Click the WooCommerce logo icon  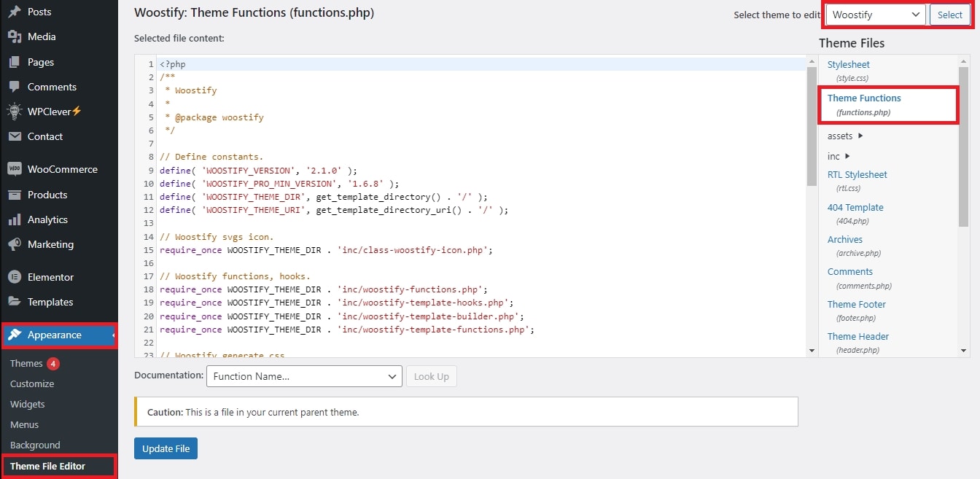tap(14, 169)
